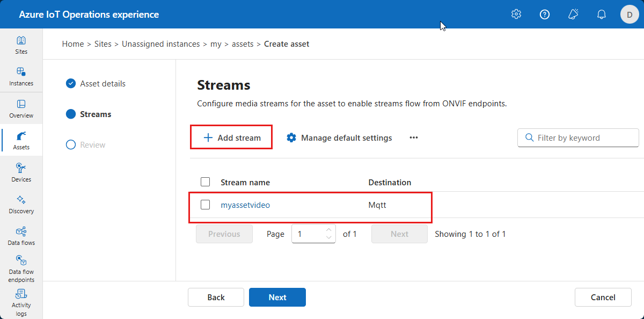Open the user account avatar D
Screen dimensions: 644x319
pos(630,15)
